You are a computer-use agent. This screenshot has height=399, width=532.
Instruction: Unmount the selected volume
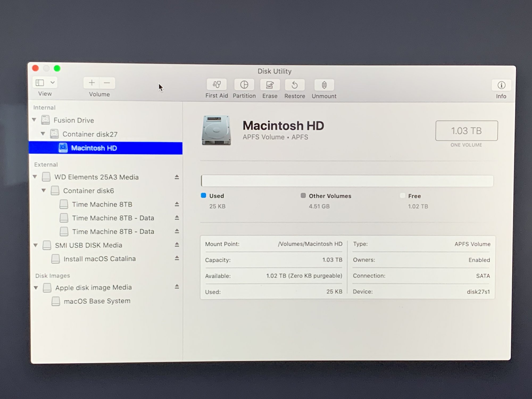324,85
